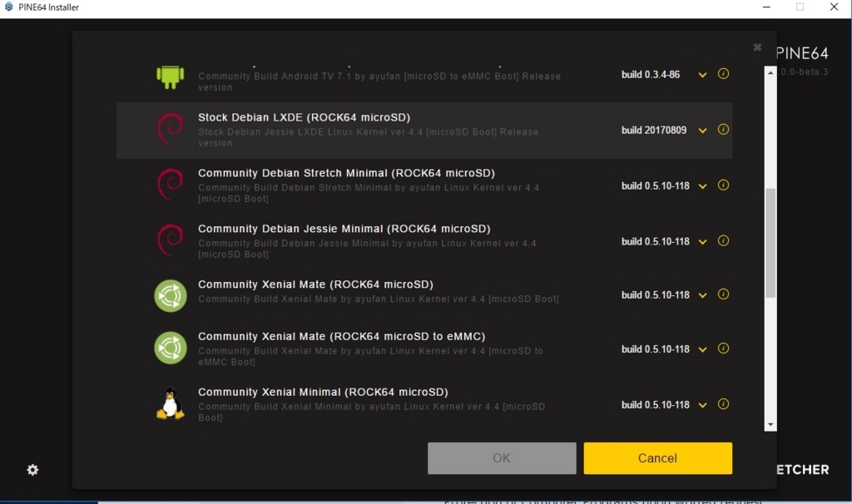Image resolution: width=852 pixels, height=504 pixels.
Task: Expand build versions for Android TV 0.3.4-86
Action: [702, 75]
